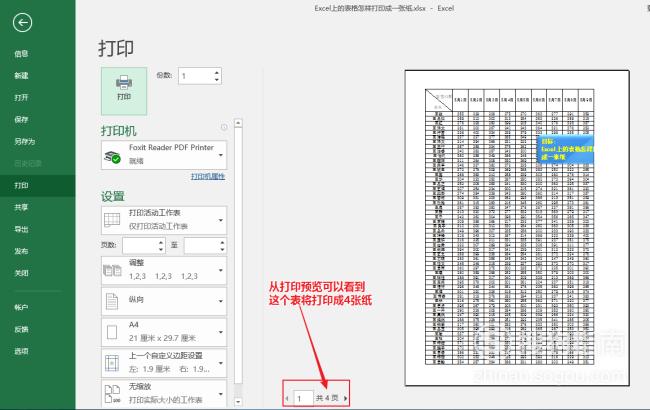Click the portrait page orientation icon
Image resolution: width=650 pixels, height=410 pixels.
112,301
